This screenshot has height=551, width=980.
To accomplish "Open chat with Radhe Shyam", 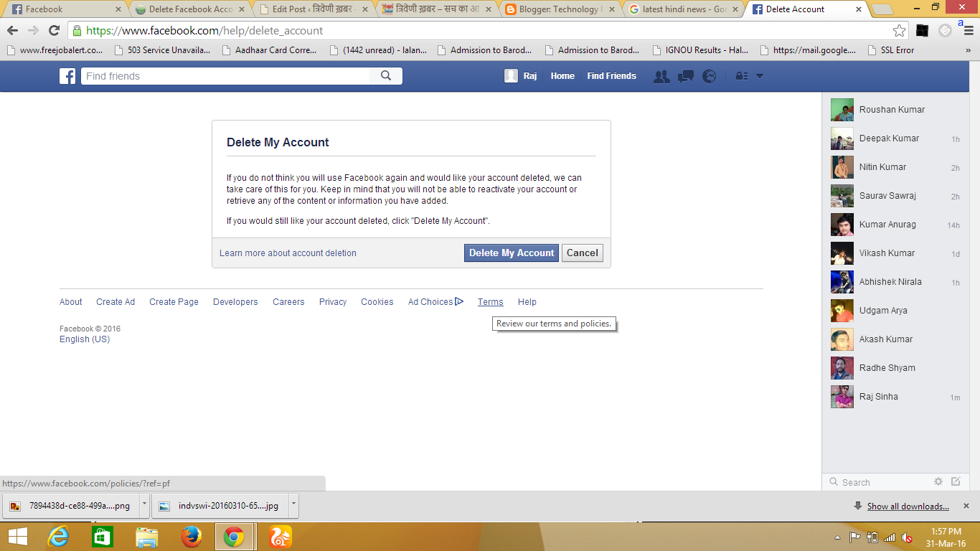I will (895, 368).
